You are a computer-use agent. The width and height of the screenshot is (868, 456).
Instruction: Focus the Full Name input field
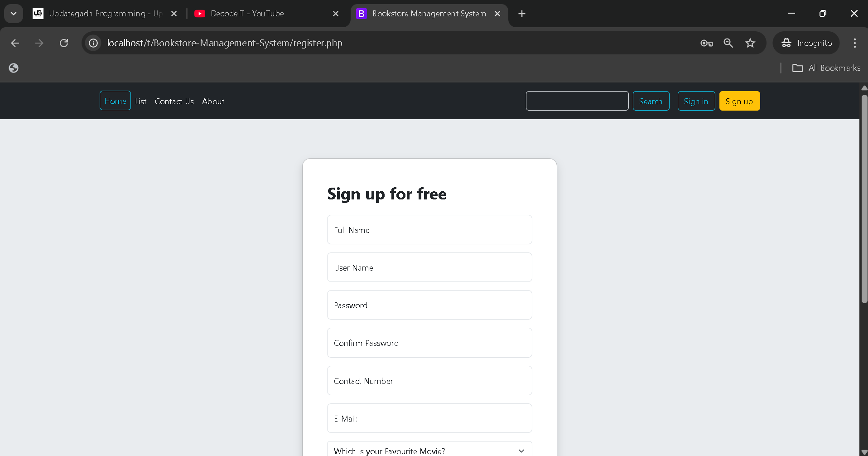[429, 230]
